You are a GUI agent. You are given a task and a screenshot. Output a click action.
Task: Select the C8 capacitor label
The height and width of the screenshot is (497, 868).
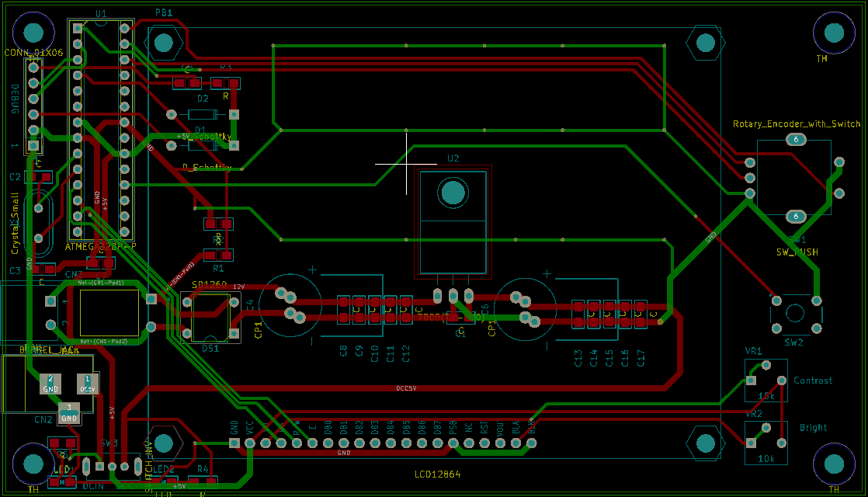(x=344, y=352)
